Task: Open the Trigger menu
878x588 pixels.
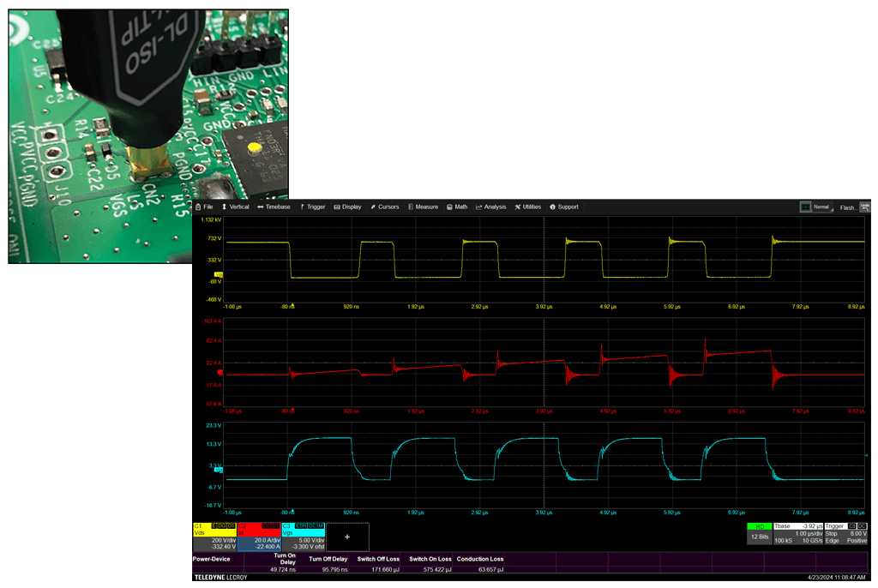Action: pyautogui.click(x=313, y=207)
